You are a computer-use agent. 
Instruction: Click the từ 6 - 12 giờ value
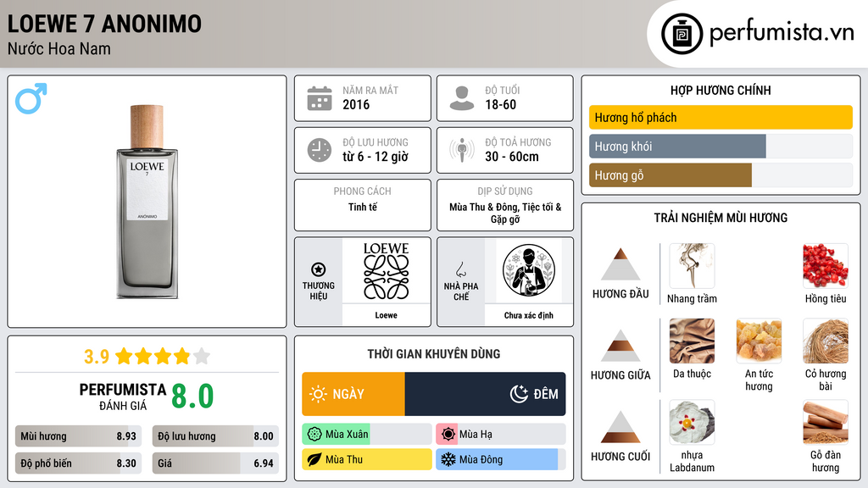[x=376, y=157]
